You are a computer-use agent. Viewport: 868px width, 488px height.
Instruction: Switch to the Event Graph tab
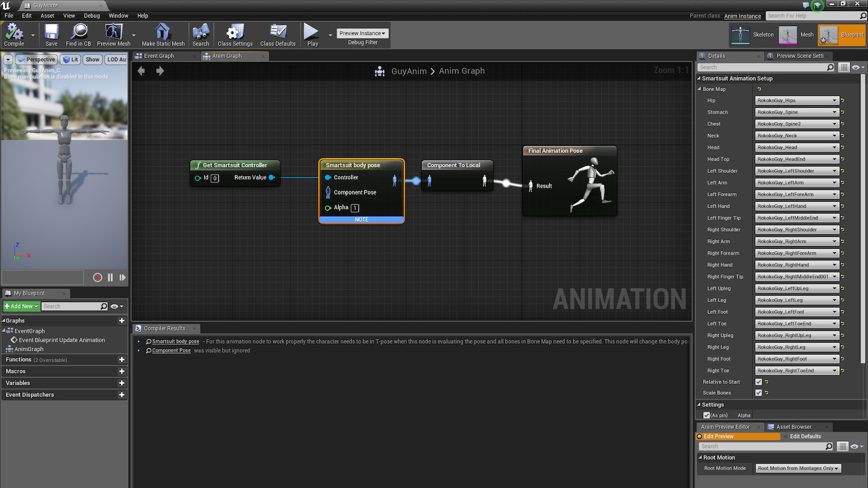[x=158, y=55]
